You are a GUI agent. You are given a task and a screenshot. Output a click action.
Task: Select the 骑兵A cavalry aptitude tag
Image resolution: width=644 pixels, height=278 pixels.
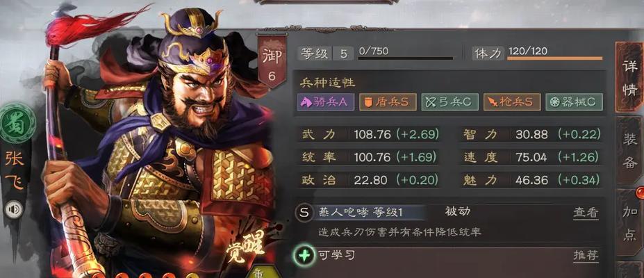tap(325, 102)
